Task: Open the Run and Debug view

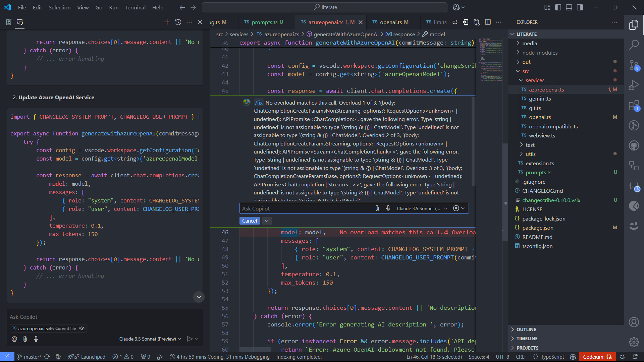Action: (x=634, y=85)
